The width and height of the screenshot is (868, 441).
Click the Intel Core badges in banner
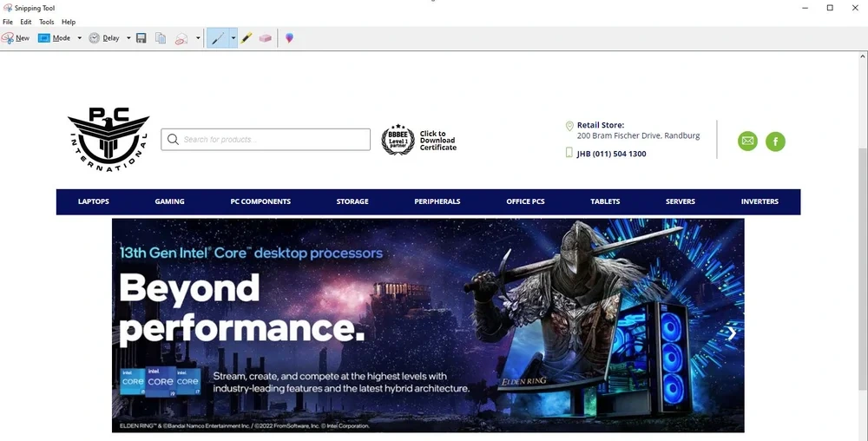coord(160,381)
